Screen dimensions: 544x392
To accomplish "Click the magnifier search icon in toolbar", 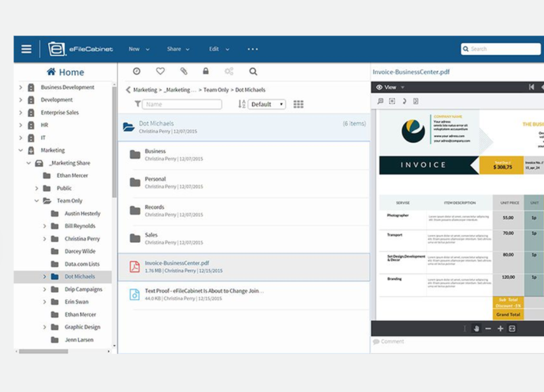I will tap(253, 72).
